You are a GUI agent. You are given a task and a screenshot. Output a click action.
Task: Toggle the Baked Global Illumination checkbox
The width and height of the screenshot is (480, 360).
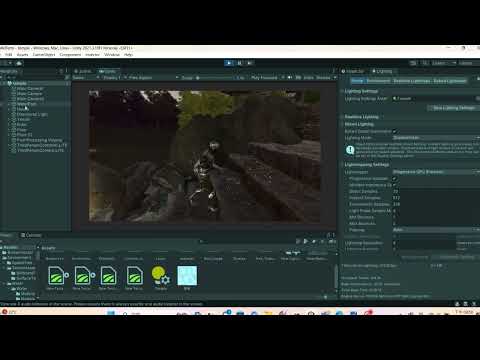[x=395, y=131]
